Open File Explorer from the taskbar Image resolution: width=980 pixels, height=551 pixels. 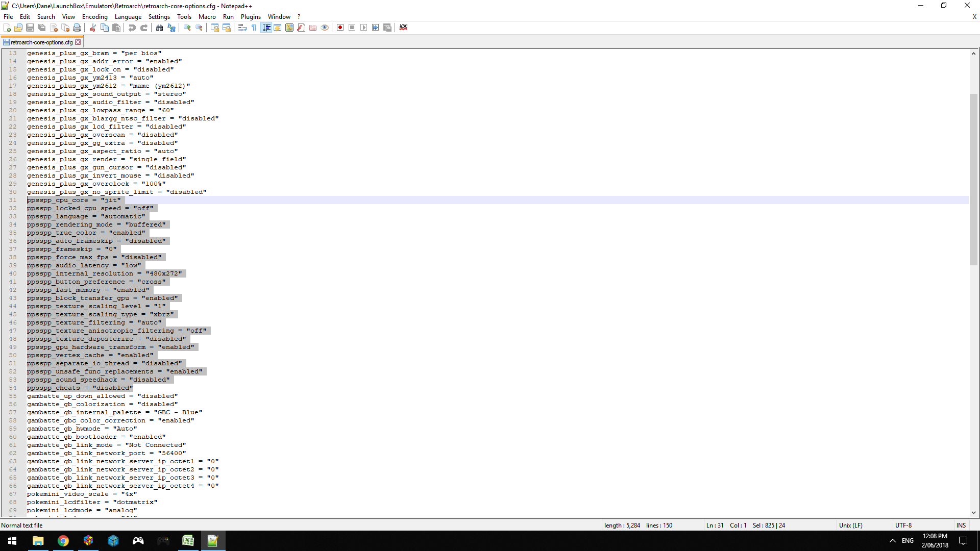pos(38,541)
